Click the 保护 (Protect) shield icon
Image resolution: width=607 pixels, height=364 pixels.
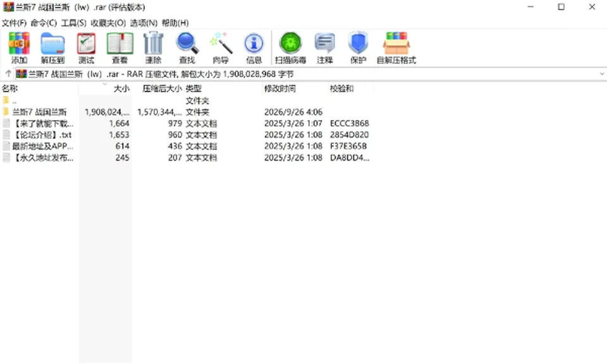358,48
